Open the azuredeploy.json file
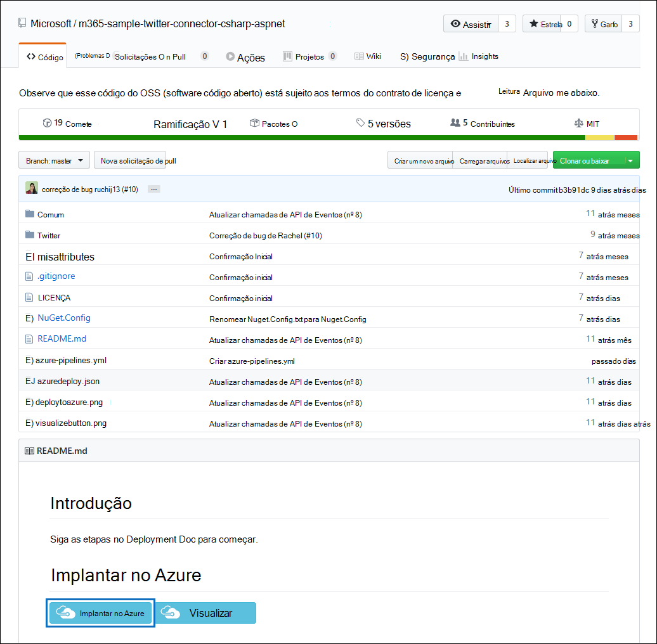 (x=68, y=381)
